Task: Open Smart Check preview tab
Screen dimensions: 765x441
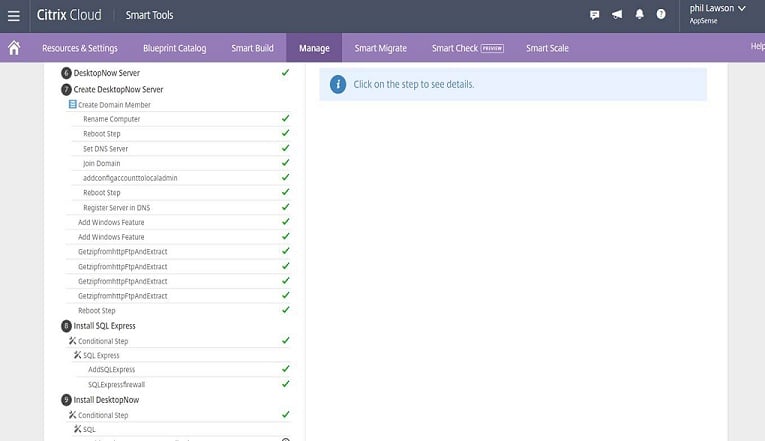Action: pos(467,48)
